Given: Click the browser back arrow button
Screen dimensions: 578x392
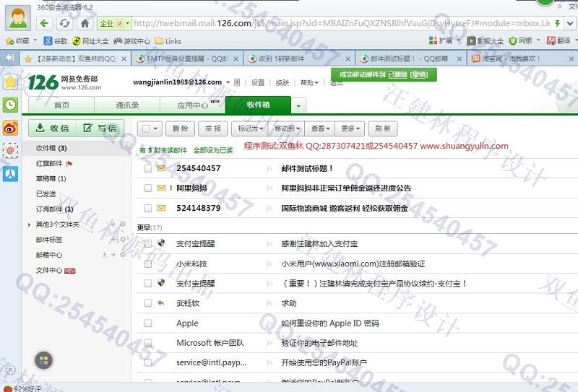Looking at the screenshot, I should [44, 24].
